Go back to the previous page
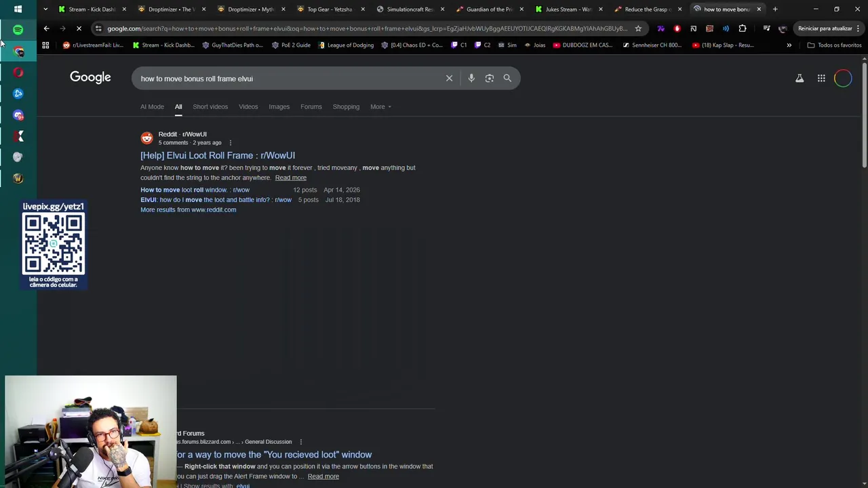The image size is (868, 488). click(46, 28)
